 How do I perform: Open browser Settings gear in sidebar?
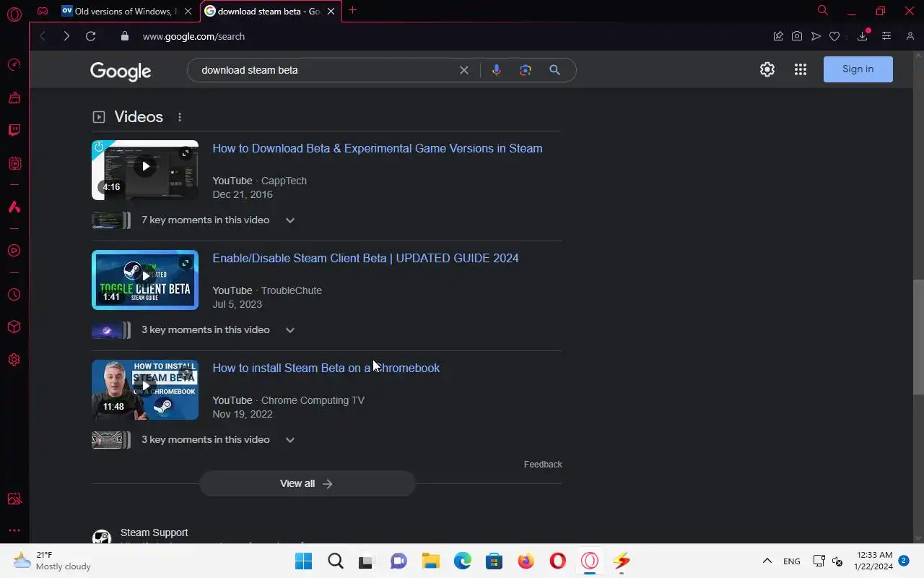14,360
